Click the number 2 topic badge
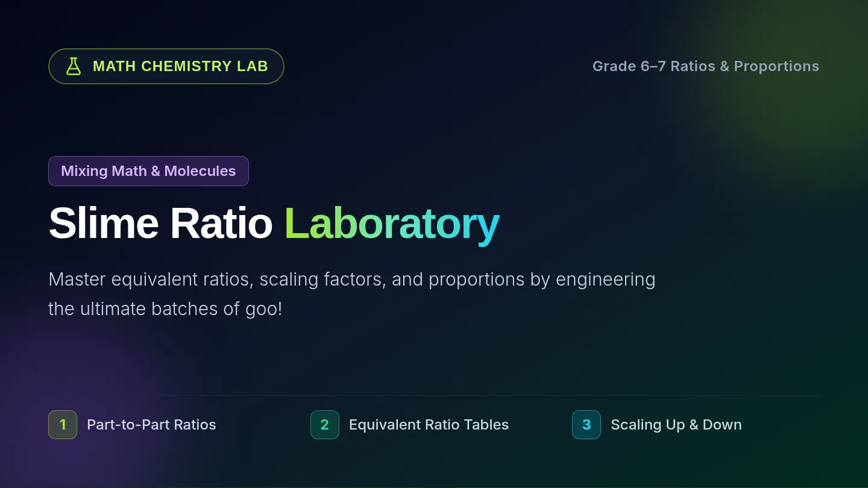 pyautogui.click(x=325, y=425)
